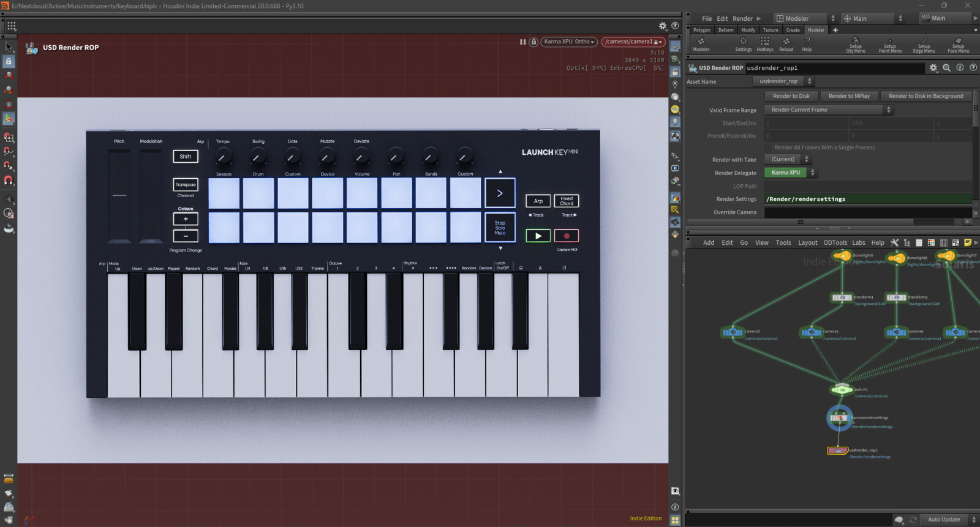The image size is (980, 527).
Task: Edit the usdrender_rop1 node name field
Action: (x=834, y=68)
